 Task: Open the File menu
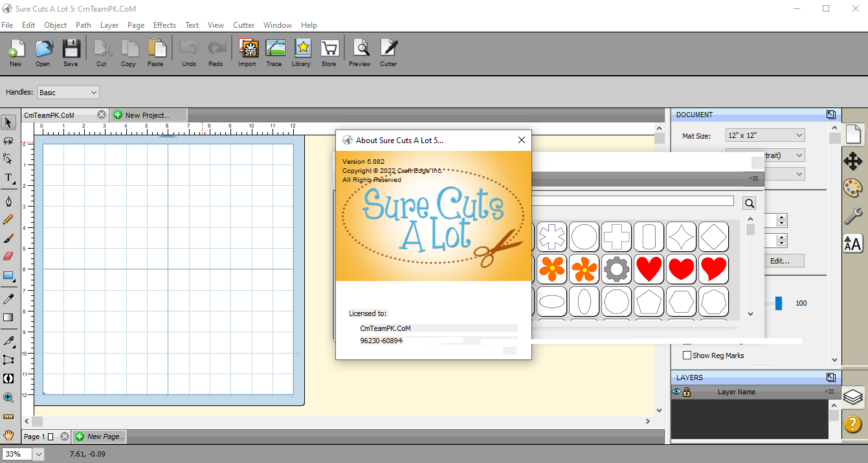[7, 25]
